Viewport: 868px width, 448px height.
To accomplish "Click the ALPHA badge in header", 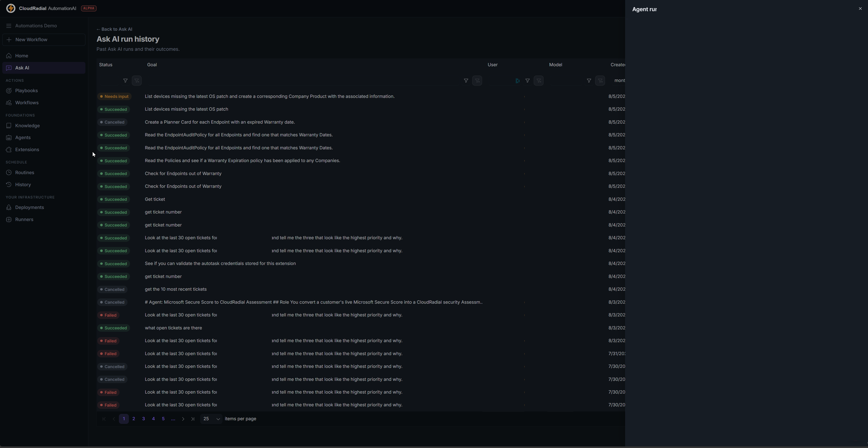I will tap(89, 8).
